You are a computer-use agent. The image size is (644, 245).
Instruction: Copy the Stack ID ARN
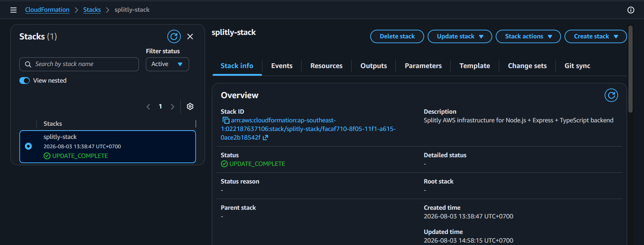click(x=226, y=120)
